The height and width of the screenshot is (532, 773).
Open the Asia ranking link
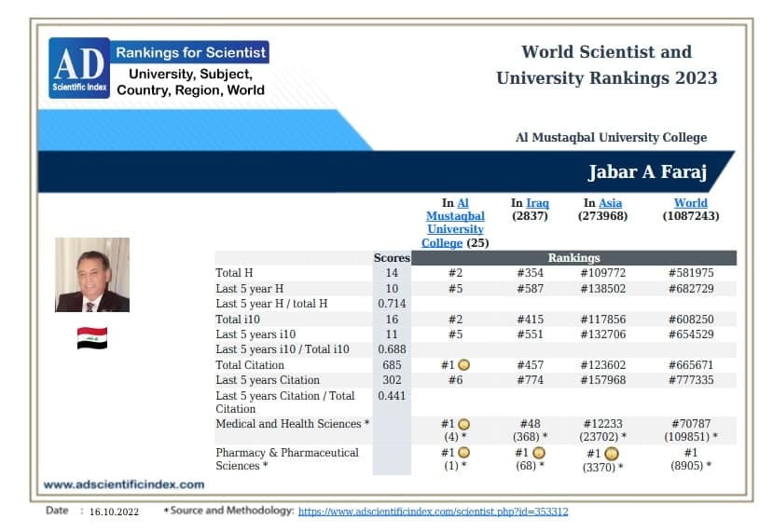pos(611,203)
